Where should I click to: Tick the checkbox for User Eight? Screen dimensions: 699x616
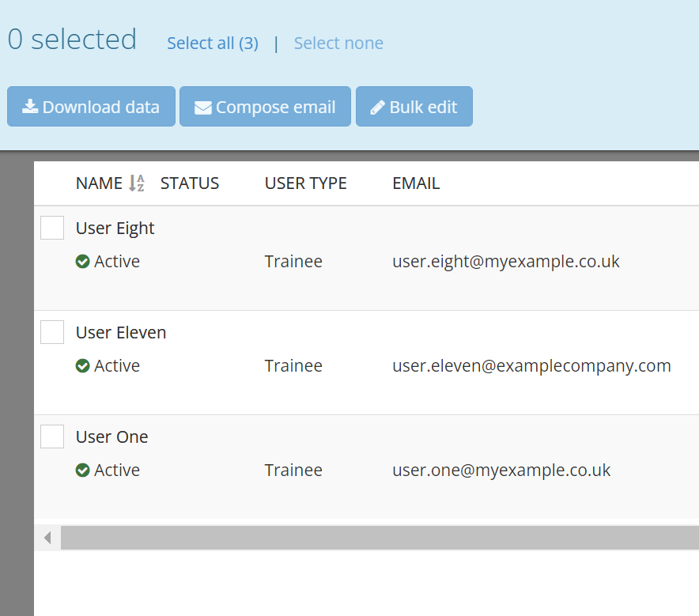pos(52,228)
